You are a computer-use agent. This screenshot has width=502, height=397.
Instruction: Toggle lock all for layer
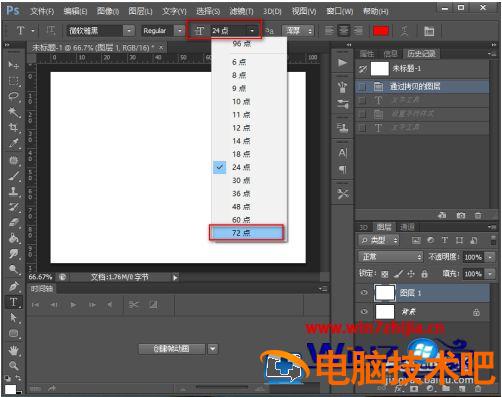coord(424,274)
